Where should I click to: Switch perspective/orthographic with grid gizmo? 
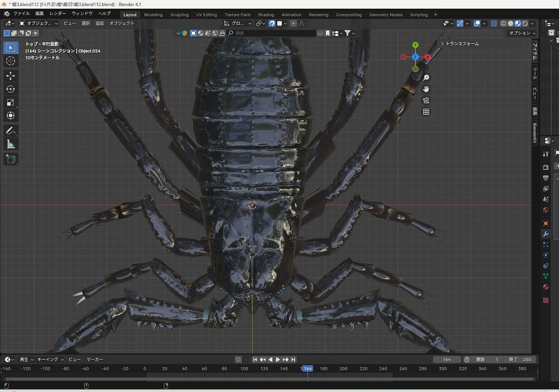pos(426,112)
